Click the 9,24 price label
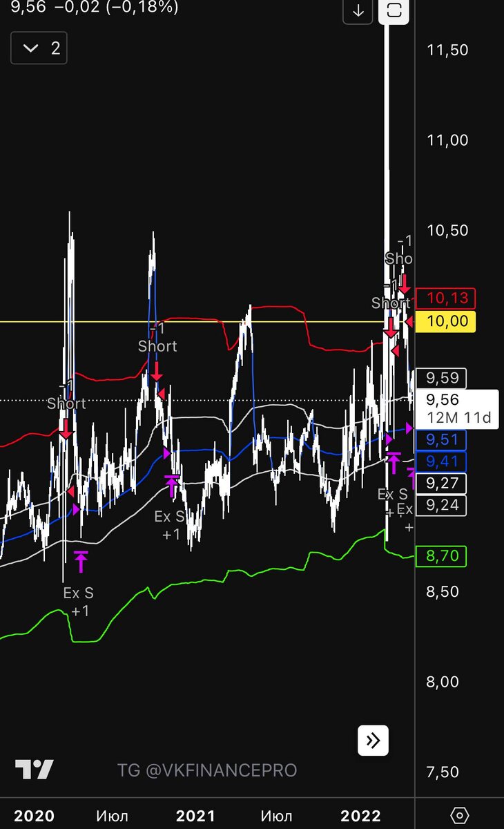The image size is (504, 829). [x=441, y=506]
